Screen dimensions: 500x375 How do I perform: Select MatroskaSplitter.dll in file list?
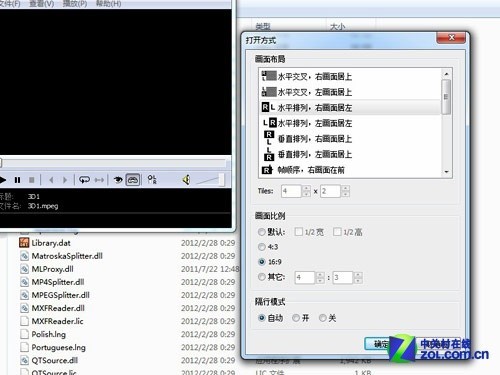coord(67,256)
